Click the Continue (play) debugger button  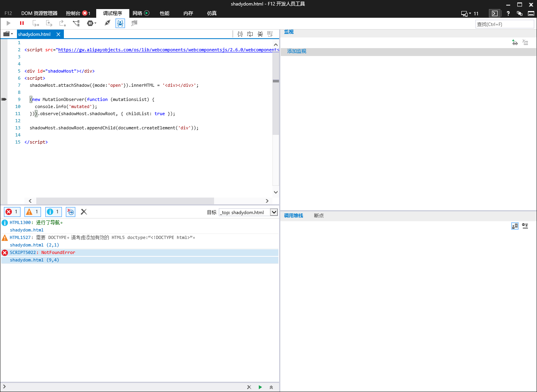[x=9, y=23]
